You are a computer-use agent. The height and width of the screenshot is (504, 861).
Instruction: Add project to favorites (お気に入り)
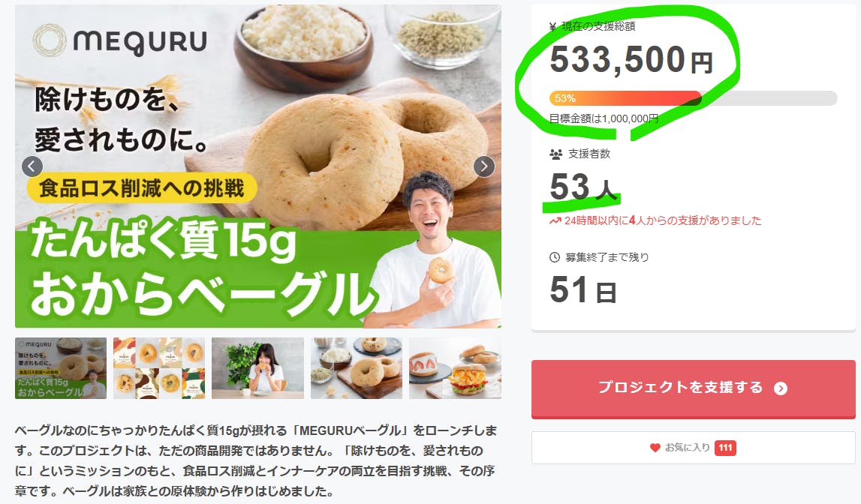point(693,448)
